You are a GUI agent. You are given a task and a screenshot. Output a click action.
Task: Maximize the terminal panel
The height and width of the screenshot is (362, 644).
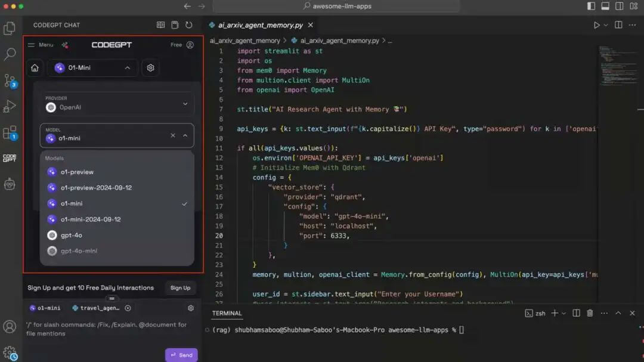click(618, 314)
